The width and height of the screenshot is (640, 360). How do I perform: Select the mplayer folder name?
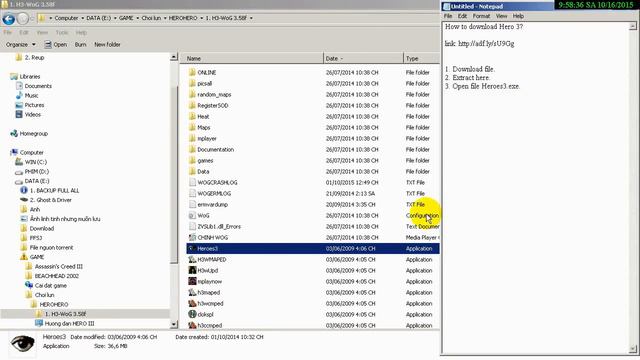tap(207, 138)
